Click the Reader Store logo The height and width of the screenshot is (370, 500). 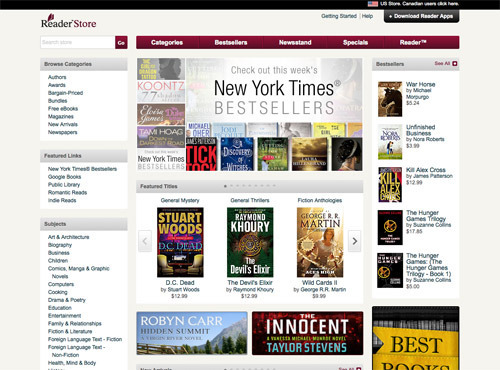68,21
